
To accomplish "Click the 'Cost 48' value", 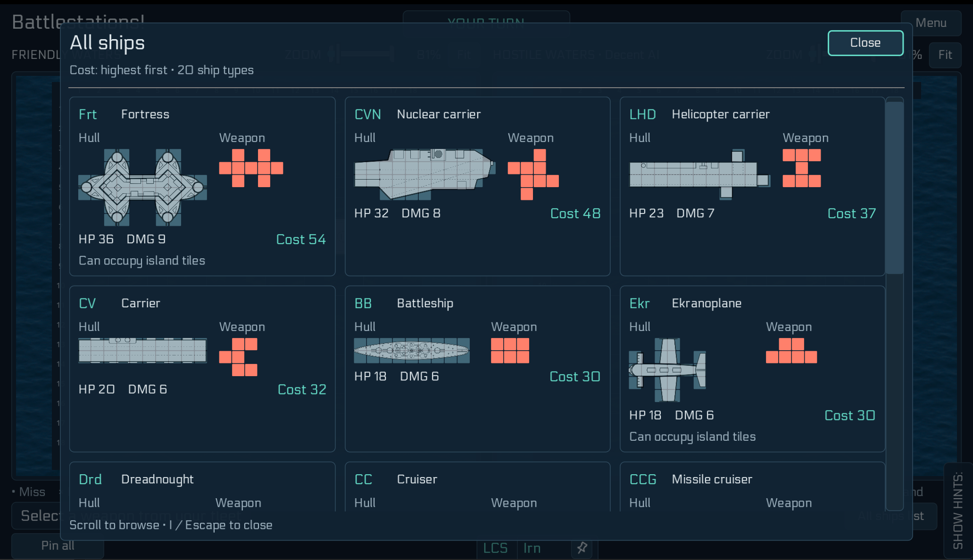I will [575, 214].
